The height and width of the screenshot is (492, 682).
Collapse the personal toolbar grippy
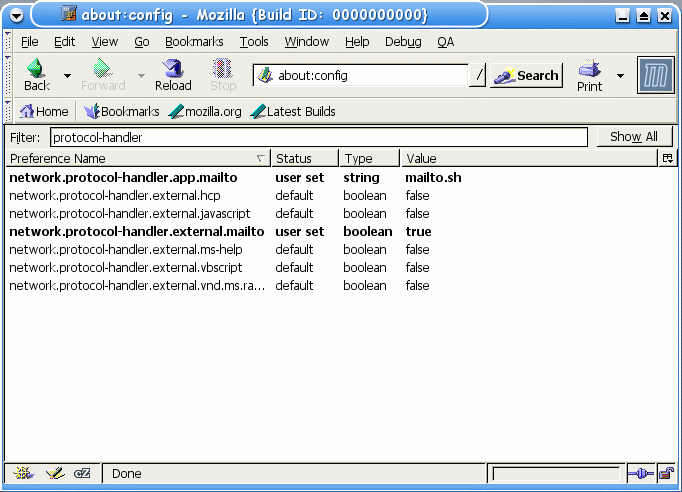pos(8,111)
